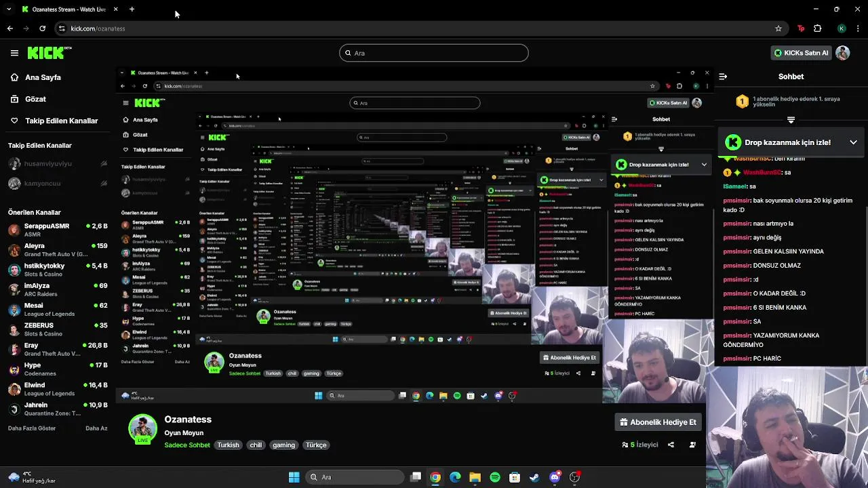This screenshot has height=488, width=868.
Task: Click the Chrome forward navigation arrow
Action: pyautogui.click(x=26, y=28)
